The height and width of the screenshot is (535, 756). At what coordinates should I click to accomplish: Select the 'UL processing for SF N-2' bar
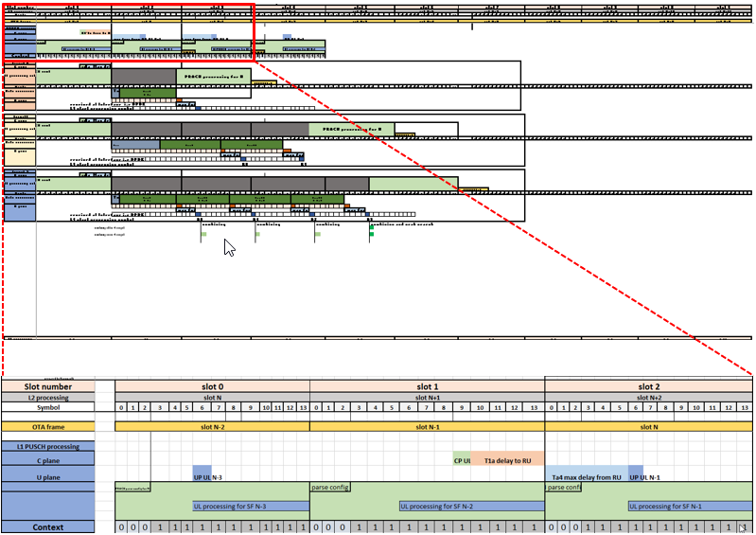tap(471, 506)
